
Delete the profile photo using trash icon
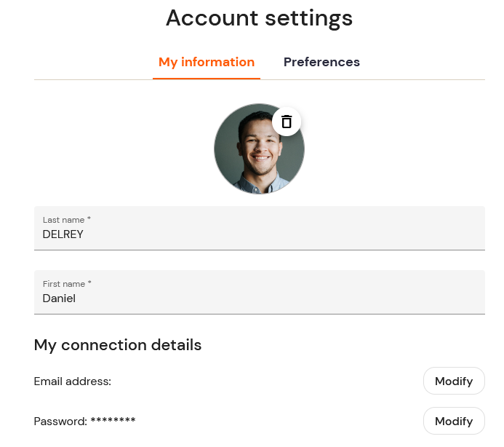[287, 122]
